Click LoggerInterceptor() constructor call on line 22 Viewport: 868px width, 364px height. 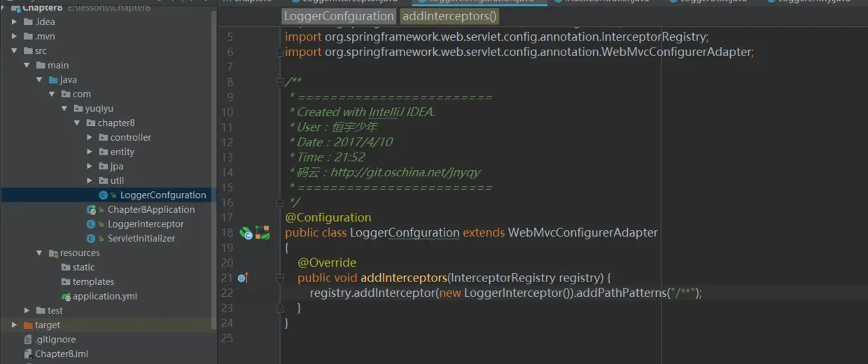(518, 293)
